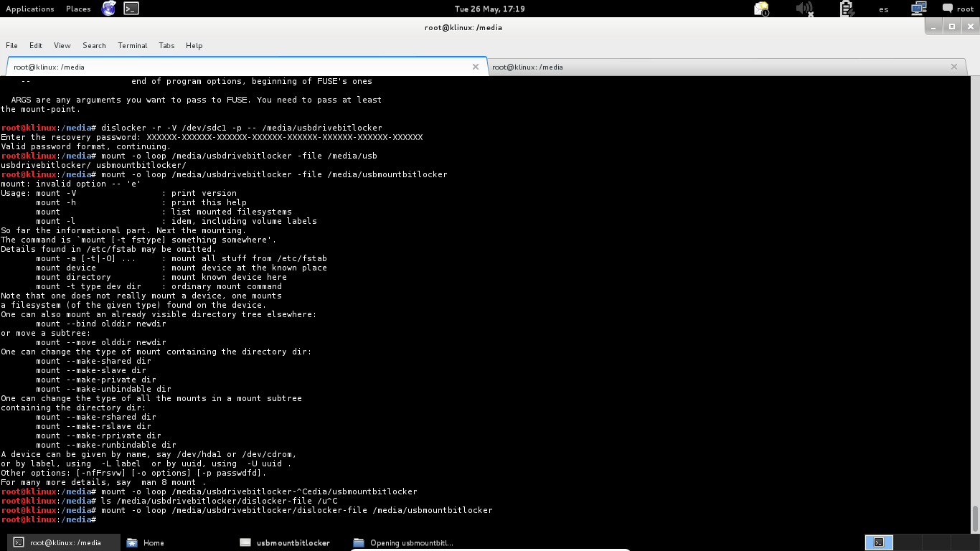This screenshot has width=980, height=551.
Task: Open the Edit menu
Action: click(36, 45)
